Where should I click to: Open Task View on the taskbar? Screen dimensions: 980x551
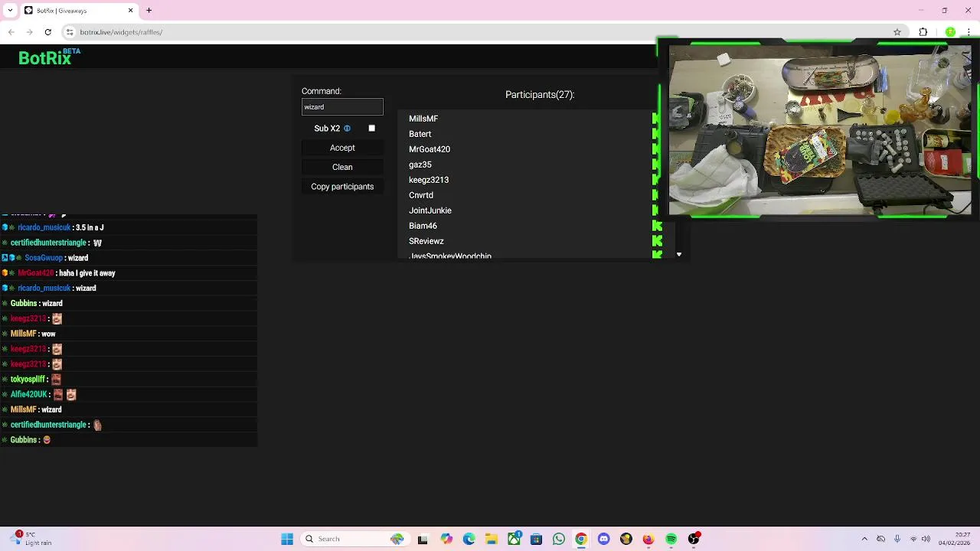[x=423, y=539]
